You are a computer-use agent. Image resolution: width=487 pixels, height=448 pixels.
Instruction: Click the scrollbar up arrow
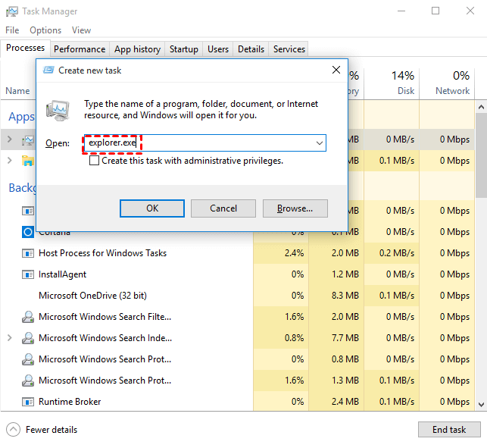click(x=481, y=107)
